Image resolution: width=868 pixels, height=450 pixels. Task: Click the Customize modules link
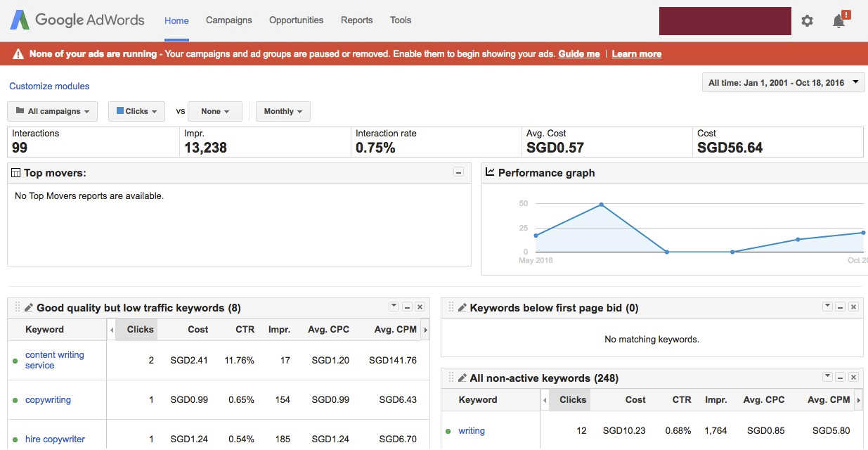click(49, 86)
